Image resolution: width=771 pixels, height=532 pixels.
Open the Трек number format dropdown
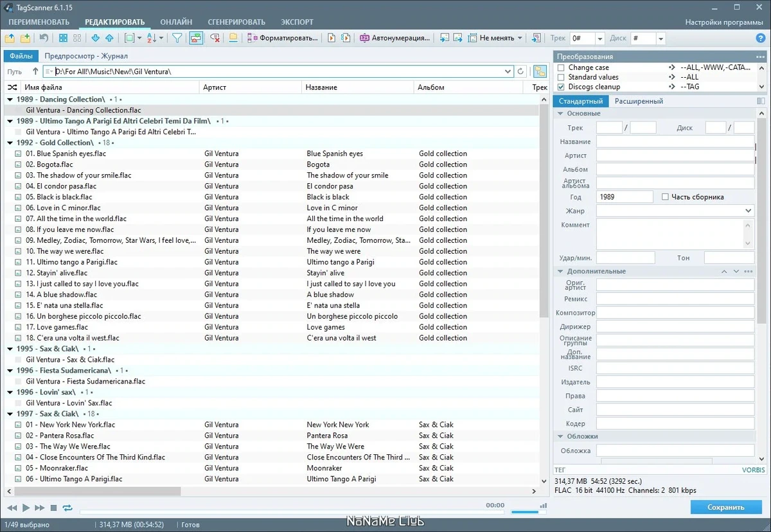click(x=599, y=39)
